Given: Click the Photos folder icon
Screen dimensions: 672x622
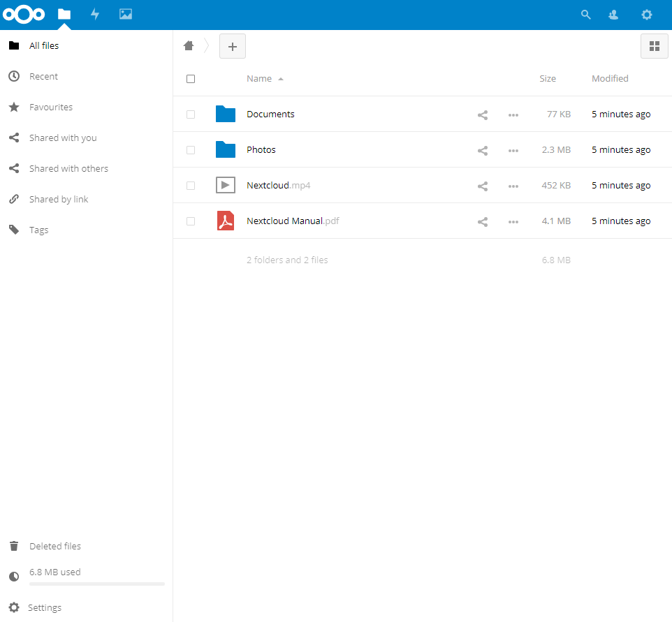Looking at the screenshot, I should (x=226, y=149).
